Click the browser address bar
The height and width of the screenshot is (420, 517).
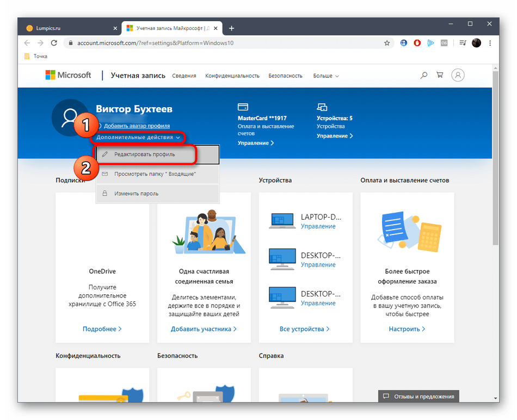click(x=218, y=43)
